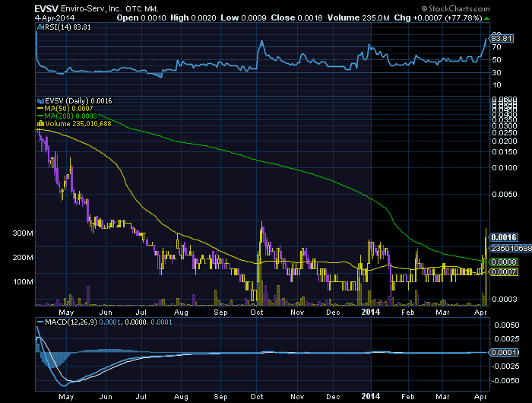
Task: Click the green up arrow beside the Chg percentage
Action: click(487, 18)
